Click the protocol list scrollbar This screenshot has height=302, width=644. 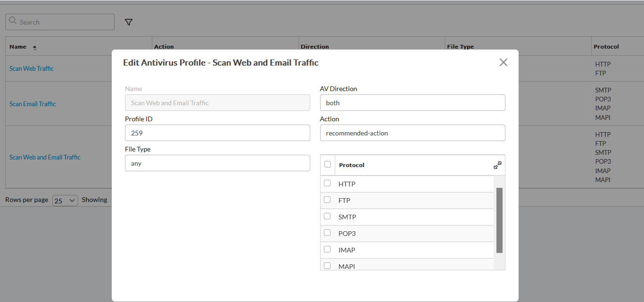click(x=499, y=220)
